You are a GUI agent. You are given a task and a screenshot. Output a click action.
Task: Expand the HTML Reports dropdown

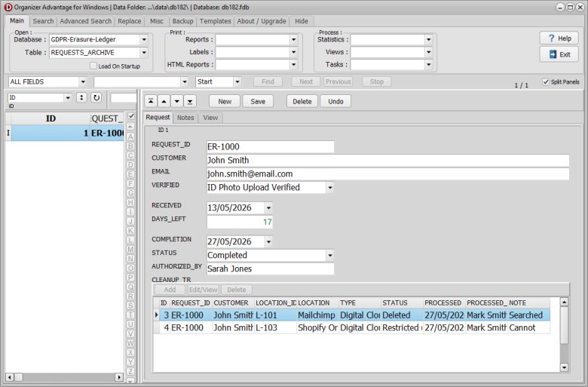point(294,65)
